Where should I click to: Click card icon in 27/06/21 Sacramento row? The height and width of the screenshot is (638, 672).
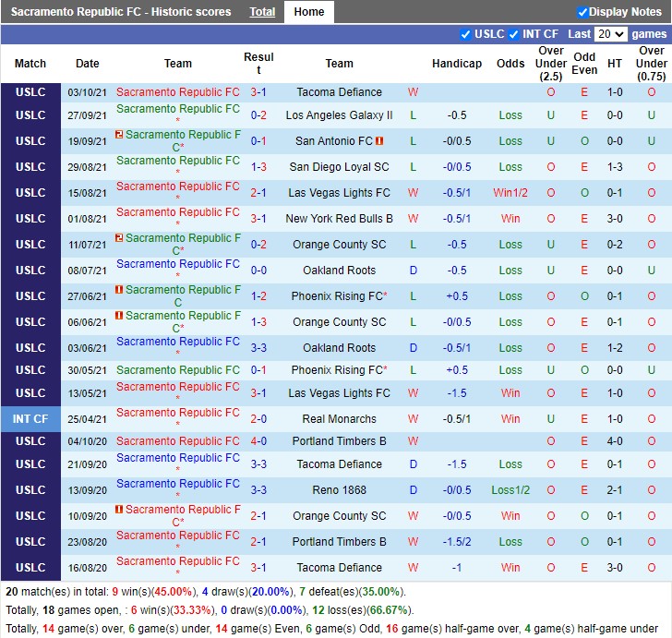(120, 290)
